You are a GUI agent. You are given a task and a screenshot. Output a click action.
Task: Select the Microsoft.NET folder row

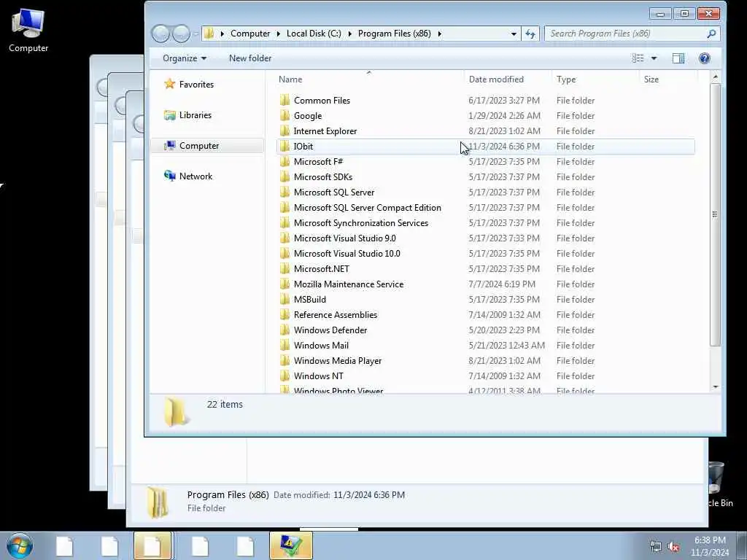point(485,268)
